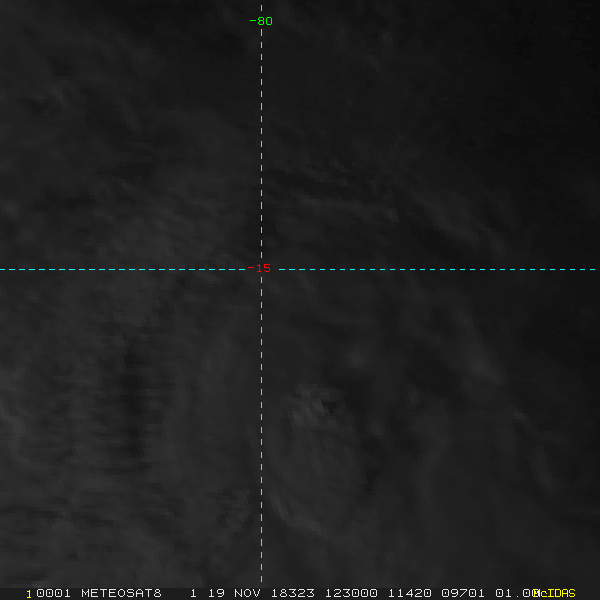
Task: Click the METEOSAT8 satellite name text
Action: coord(121,593)
